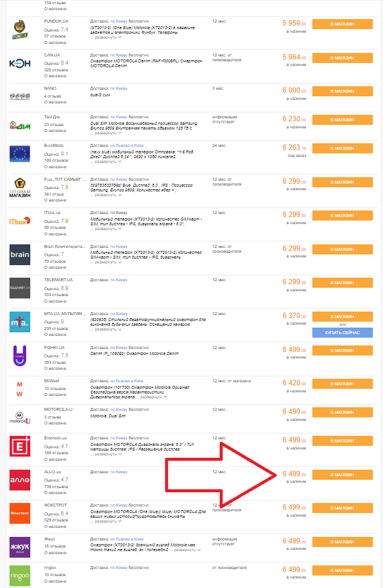This screenshot has height=588, width=383.
Task: Click 'из Львова в Киев' for MiWest
Action: 126,381
